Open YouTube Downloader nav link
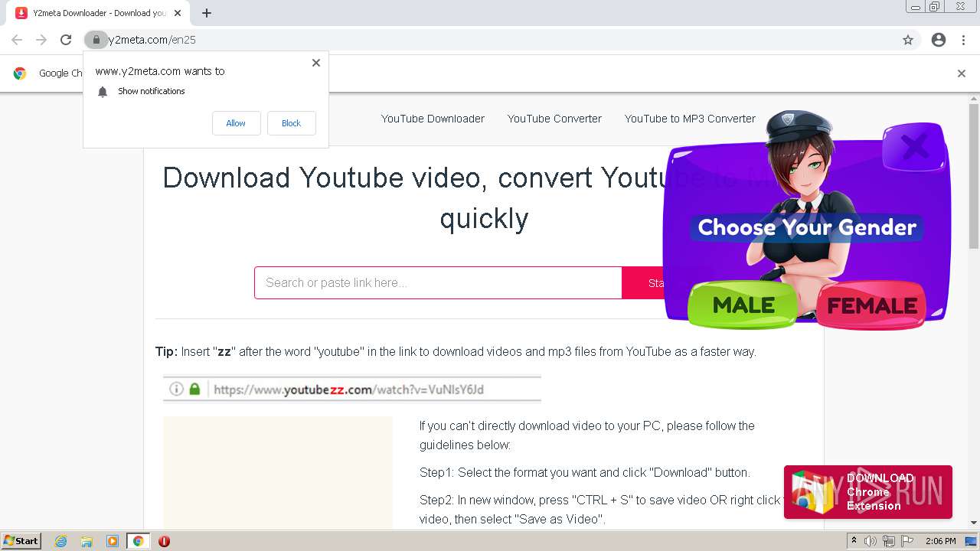This screenshot has width=980, height=551. coord(433,119)
